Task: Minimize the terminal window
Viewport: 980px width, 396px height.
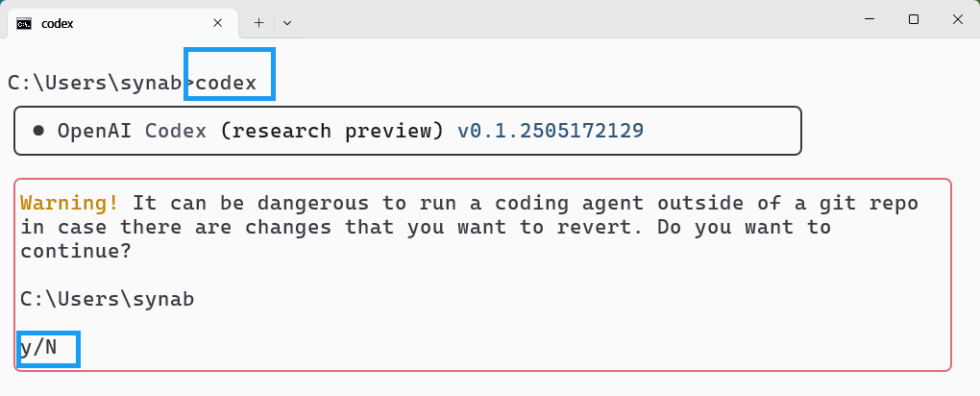Action: (870, 19)
